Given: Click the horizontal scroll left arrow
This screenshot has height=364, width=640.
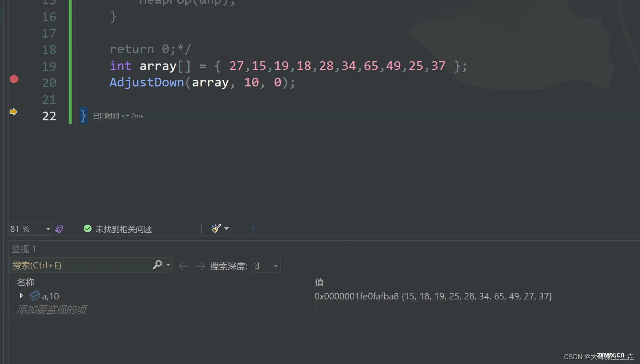Looking at the screenshot, I should click(253, 229).
